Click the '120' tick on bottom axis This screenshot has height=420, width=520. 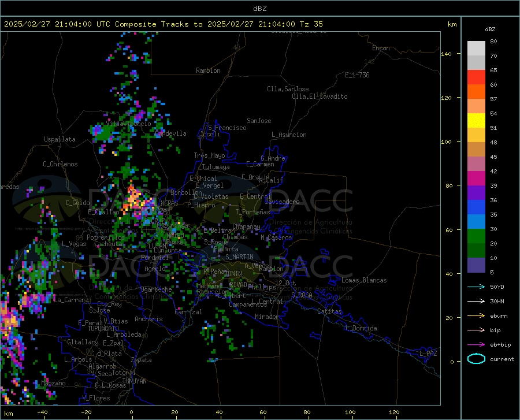coord(394,412)
